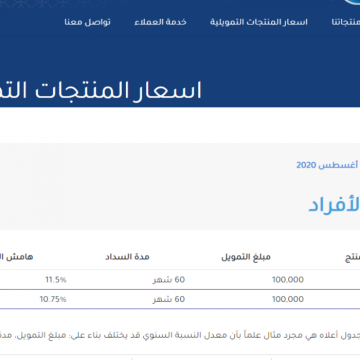Open the منتجاتنا navigation item

point(346,22)
